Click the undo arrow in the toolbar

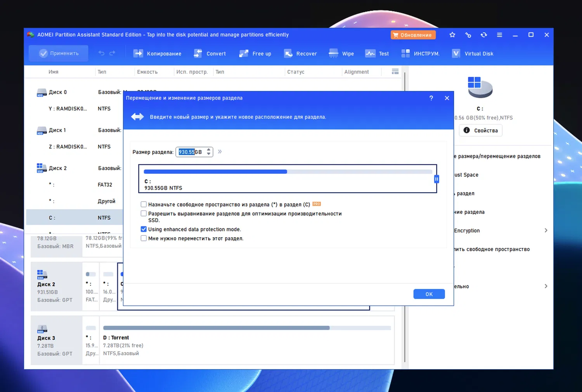(x=101, y=53)
